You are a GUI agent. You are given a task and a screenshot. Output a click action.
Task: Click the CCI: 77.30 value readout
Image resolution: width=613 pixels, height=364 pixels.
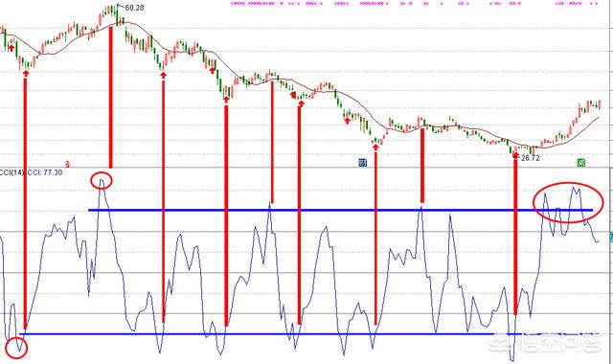click(45, 172)
